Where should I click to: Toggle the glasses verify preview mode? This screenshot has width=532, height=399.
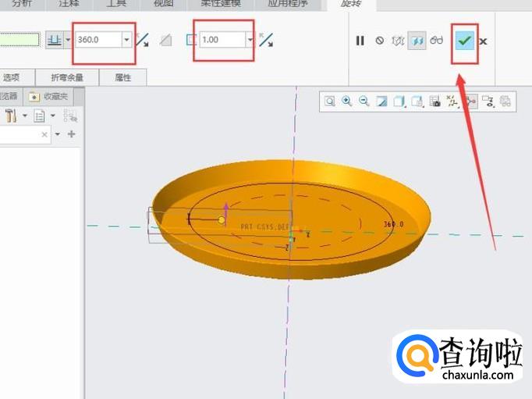[437, 41]
